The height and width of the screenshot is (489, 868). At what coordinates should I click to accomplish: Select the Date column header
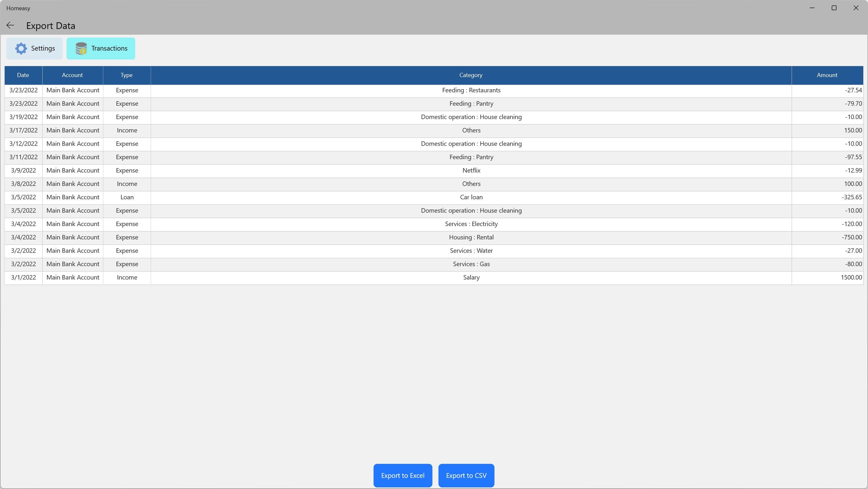(23, 75)
